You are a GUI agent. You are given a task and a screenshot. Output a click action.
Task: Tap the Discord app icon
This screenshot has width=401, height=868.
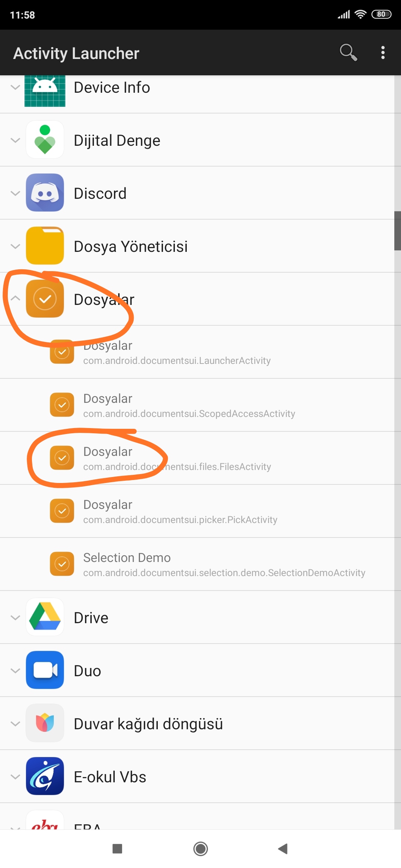coord(45,193)
